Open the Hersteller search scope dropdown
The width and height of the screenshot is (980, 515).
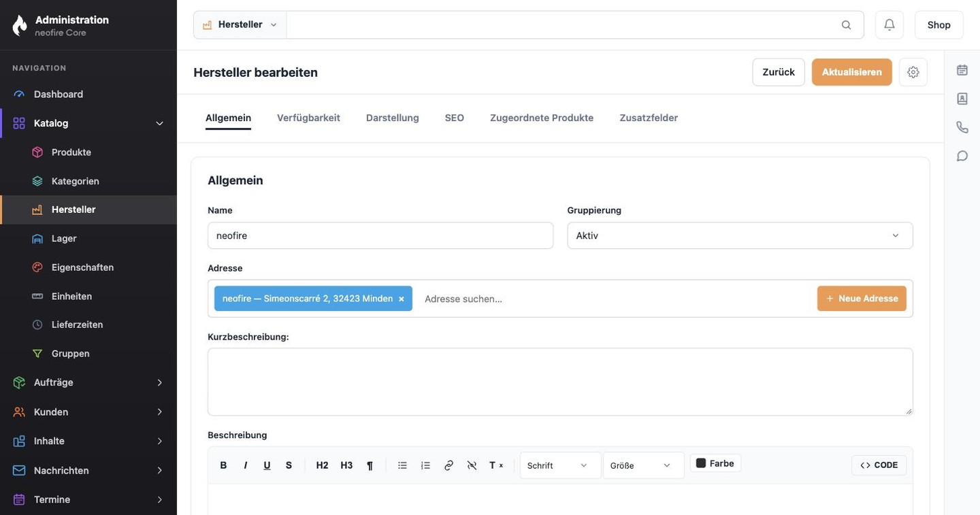click(x=240, y=24)
